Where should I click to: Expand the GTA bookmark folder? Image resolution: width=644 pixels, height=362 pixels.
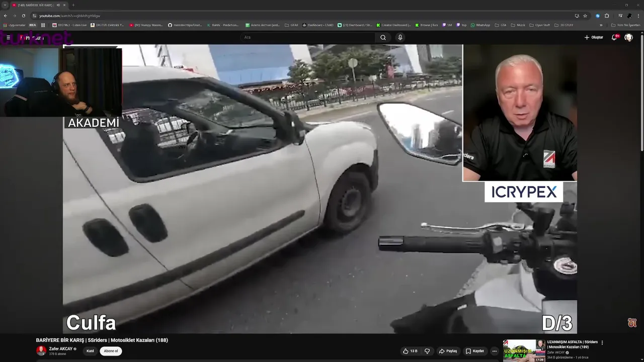(x=501, y=25)
